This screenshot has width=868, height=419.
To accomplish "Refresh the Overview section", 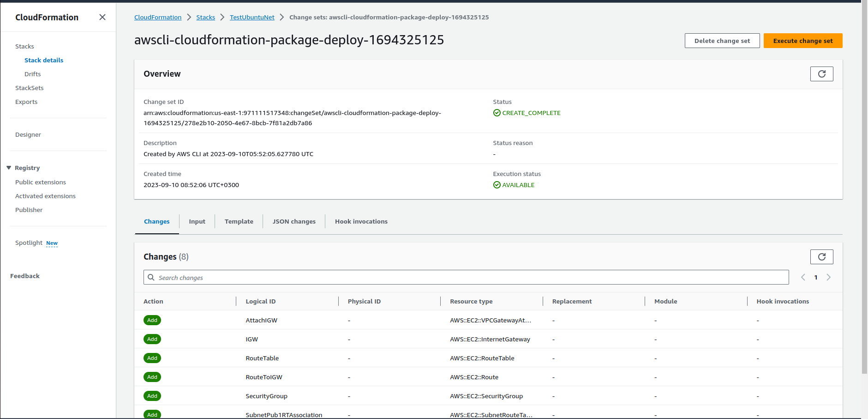I will click(821, 74).
